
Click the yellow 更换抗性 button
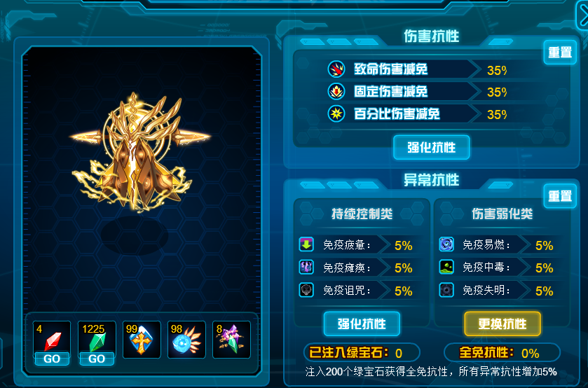point(502,324)
